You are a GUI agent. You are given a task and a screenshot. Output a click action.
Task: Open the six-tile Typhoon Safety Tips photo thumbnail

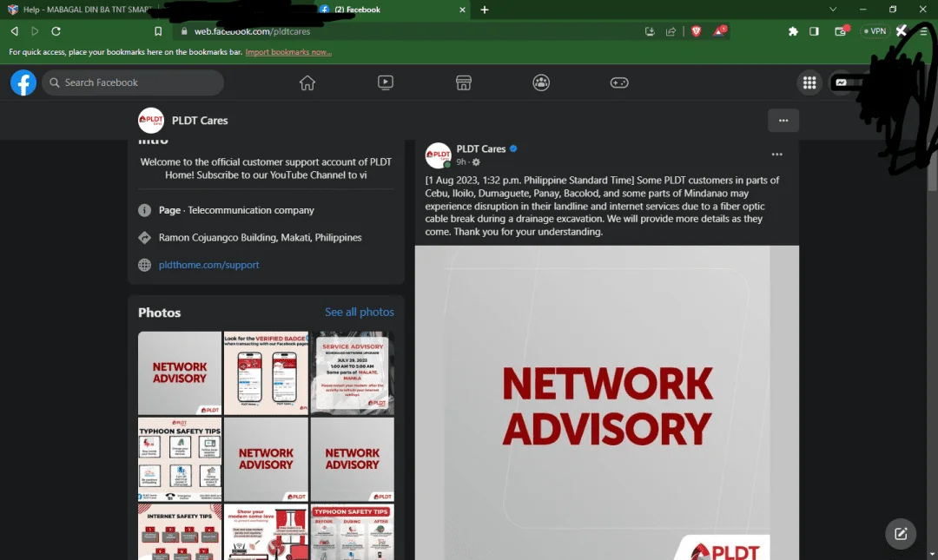tap(180, 459)
